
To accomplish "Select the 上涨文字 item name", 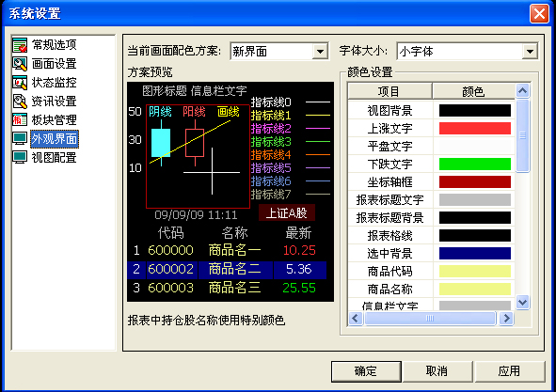I will point(389,128).
